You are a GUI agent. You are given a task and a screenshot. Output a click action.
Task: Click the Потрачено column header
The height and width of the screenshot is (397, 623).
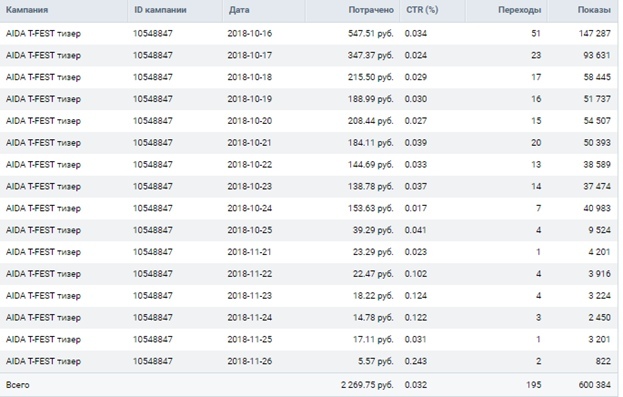(371, 10)
